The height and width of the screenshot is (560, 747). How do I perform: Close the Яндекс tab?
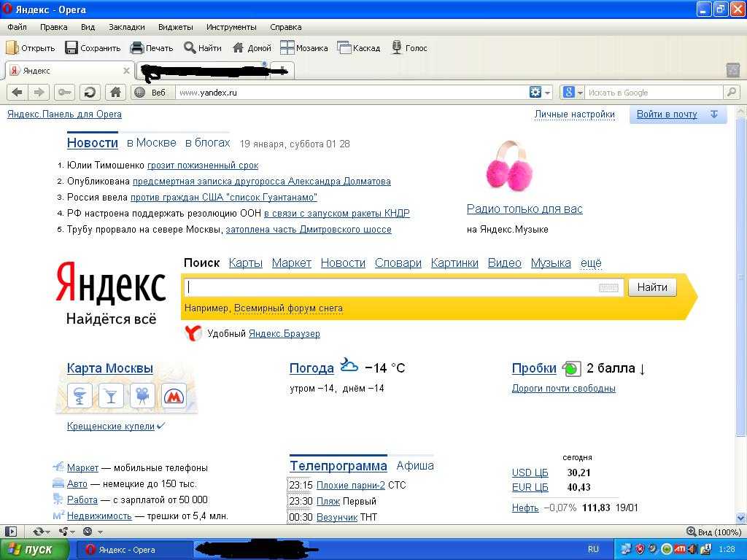126,71
